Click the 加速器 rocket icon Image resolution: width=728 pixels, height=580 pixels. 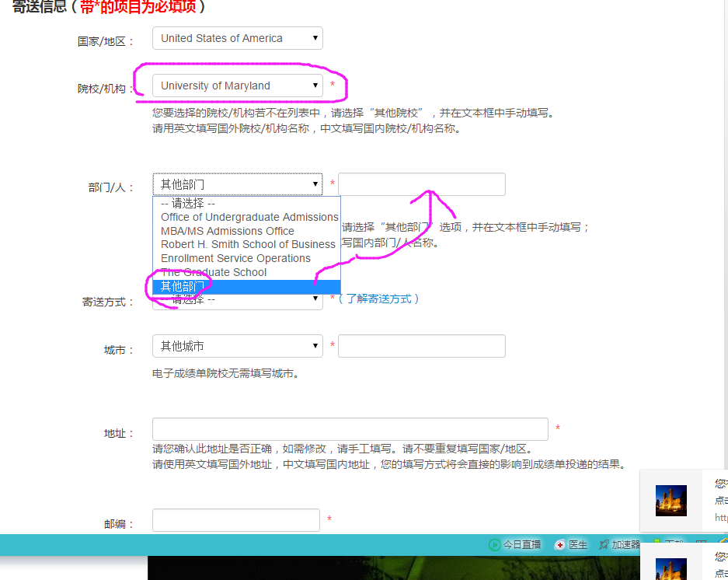coord(604,545)
